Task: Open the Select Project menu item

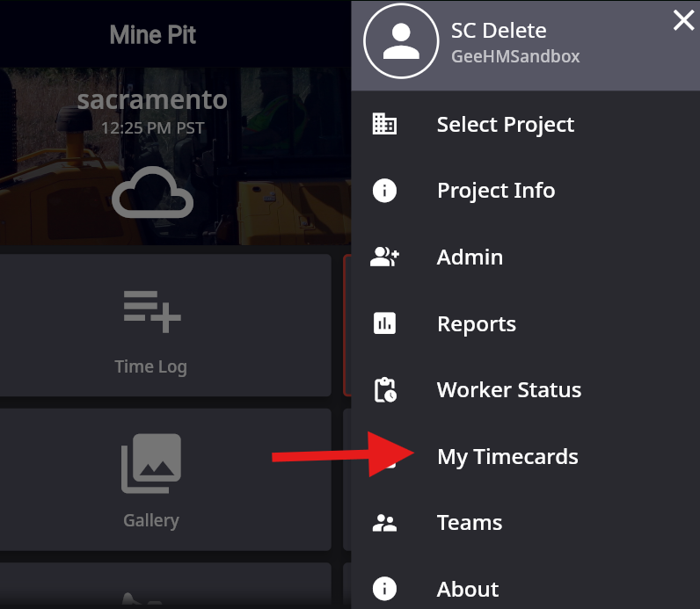Action: click(505, 125)
